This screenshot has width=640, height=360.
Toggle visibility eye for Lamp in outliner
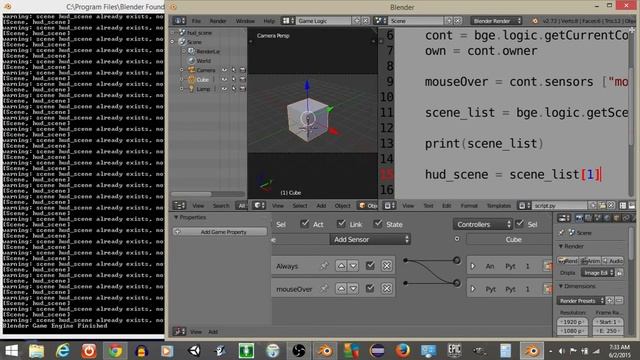coord(224,89)
